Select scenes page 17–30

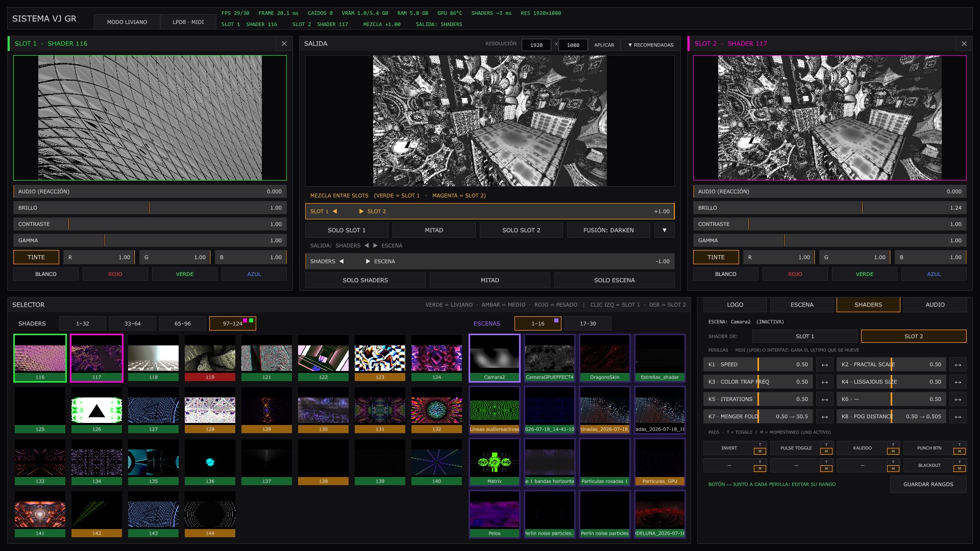click(x=588, y=323)
